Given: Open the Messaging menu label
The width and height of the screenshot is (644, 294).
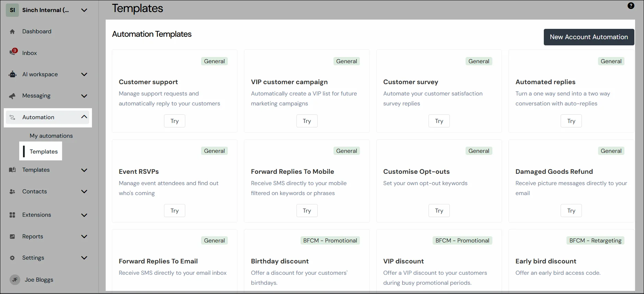Looking at the screenshot, I should 36,96.
